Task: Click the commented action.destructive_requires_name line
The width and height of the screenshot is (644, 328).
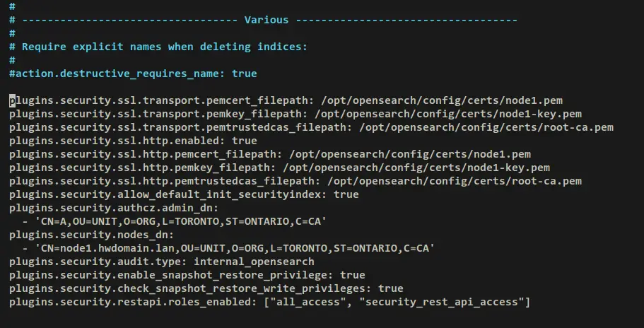Action: coord(133,74)
